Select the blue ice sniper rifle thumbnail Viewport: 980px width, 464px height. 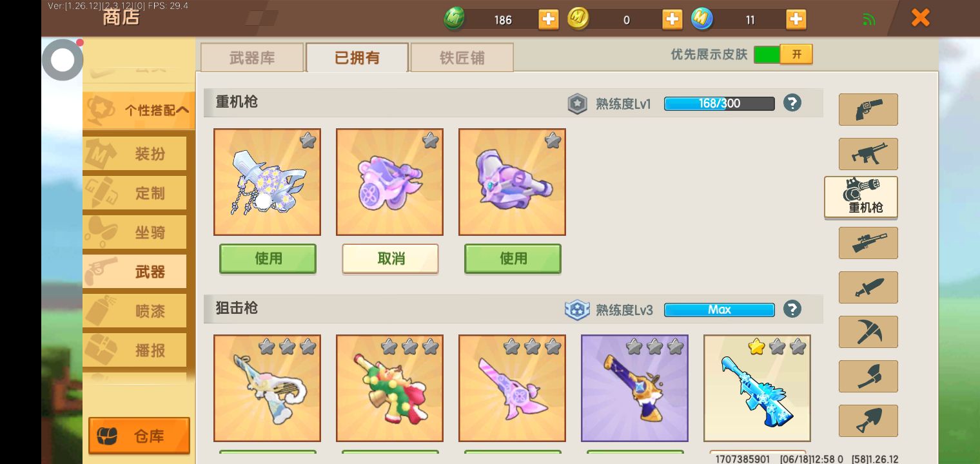(x=757, y=388)
